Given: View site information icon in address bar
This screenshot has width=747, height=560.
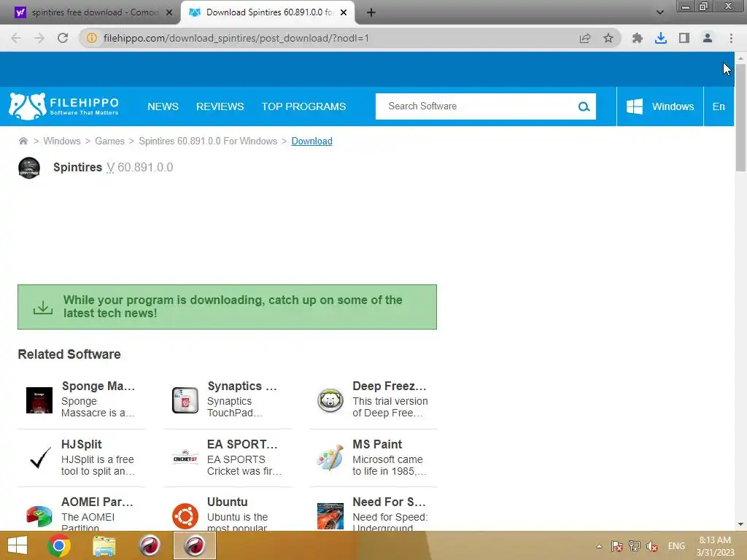Looking at the screenshot, I should tap(91, 38).
